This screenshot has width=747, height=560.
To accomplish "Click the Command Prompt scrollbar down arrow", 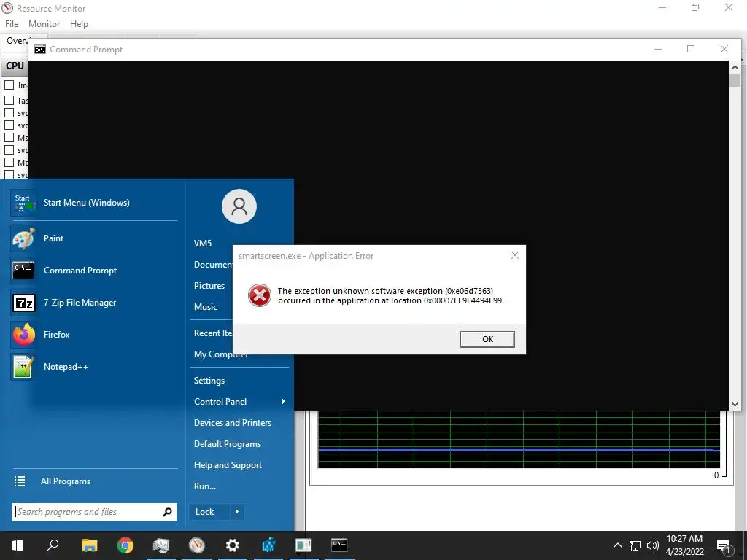I will [x=735, y=404].
